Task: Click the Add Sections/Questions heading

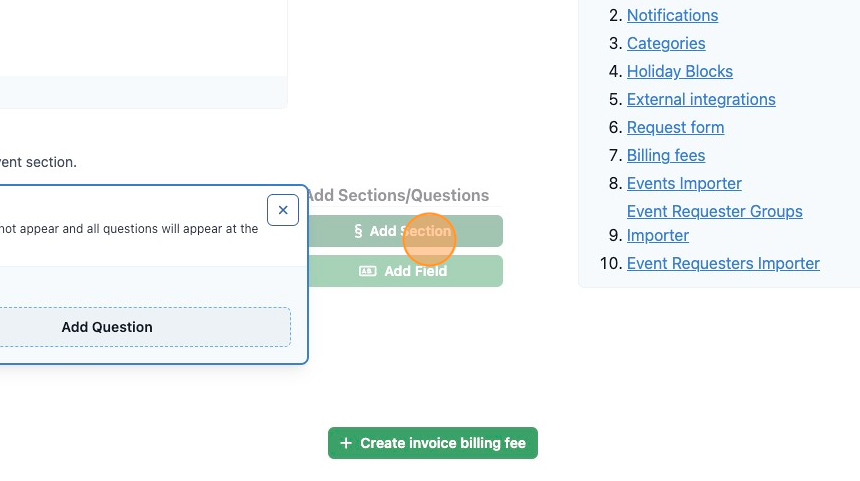Action: [x=397, y=195]
